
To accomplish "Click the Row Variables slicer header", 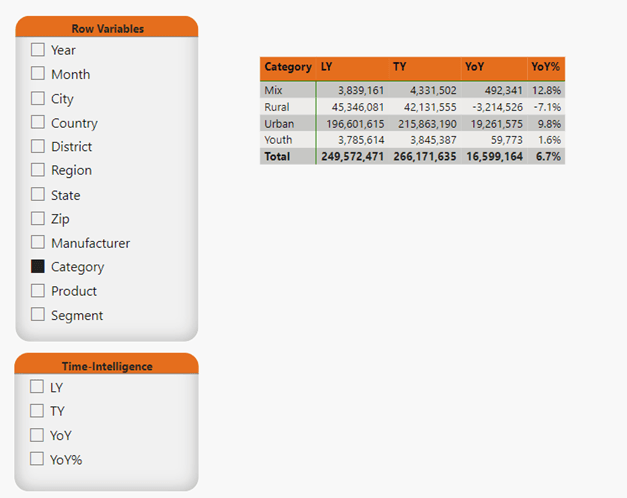I will [x=107, y=29].
